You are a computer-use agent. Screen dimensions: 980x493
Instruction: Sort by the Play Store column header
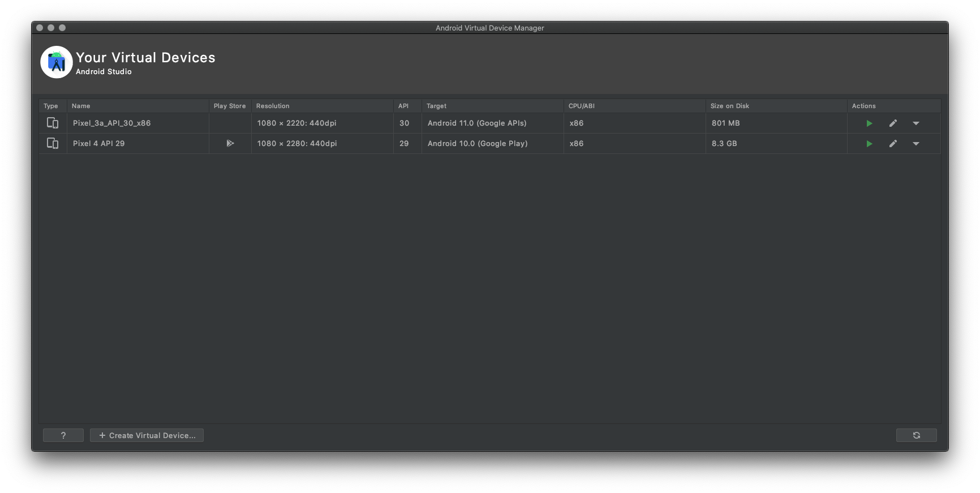click(x=230, y=106)
